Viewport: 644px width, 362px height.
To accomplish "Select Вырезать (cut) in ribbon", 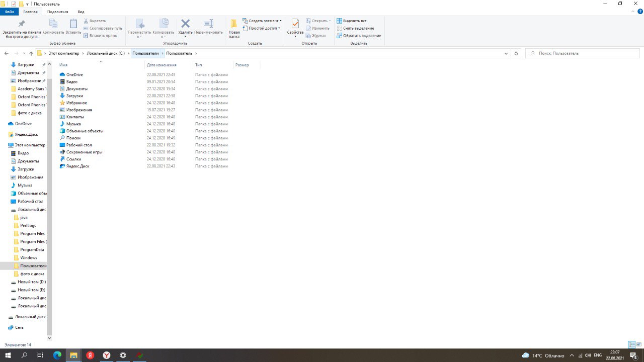I will tap(95, 21).
